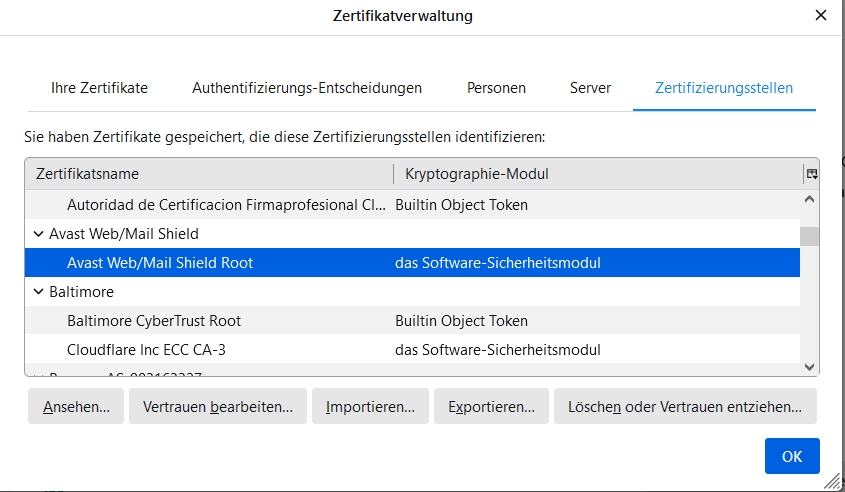
Task: Click Vertrauen bearbeiten... button
Action: tap(218, 407)
